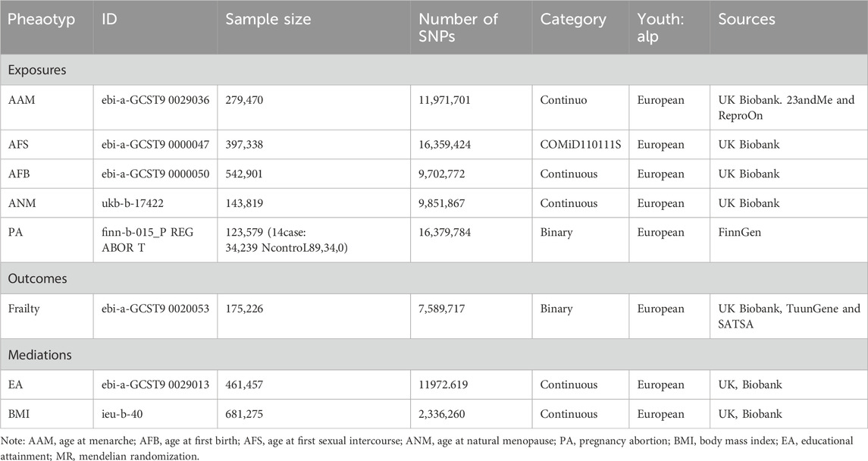Click ID 'ebi-a-GCST9 0020053'

pyautogui.click(x=155, y=309)
